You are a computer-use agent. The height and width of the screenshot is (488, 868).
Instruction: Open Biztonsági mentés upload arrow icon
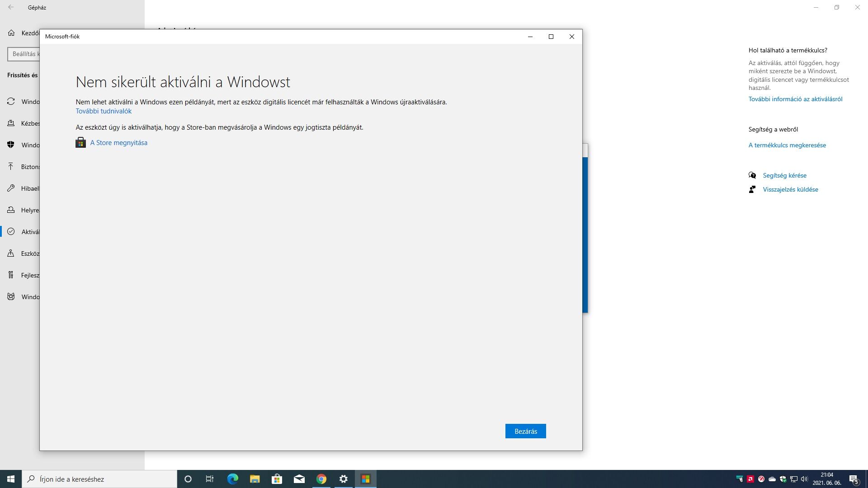tap(11, 167)
